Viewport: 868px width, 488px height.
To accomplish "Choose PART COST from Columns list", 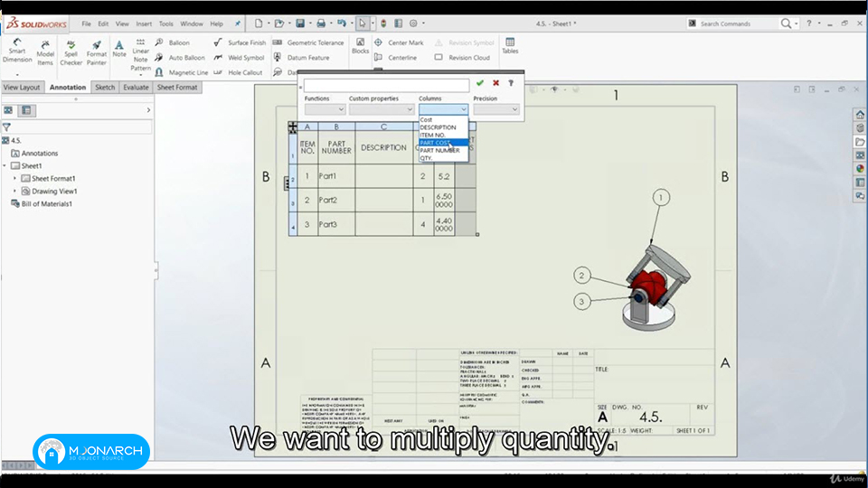I will tap(443, 143).
